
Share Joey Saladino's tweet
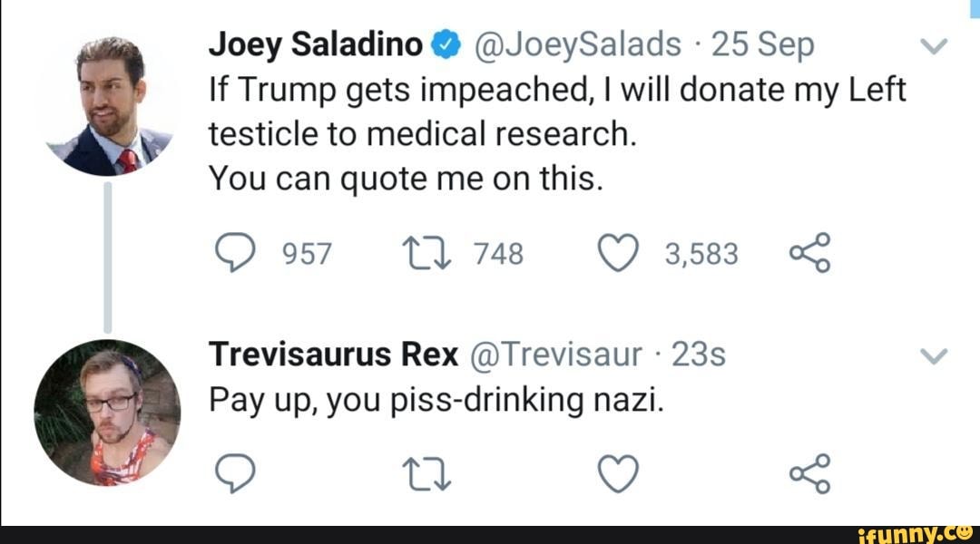coord(809,254)
